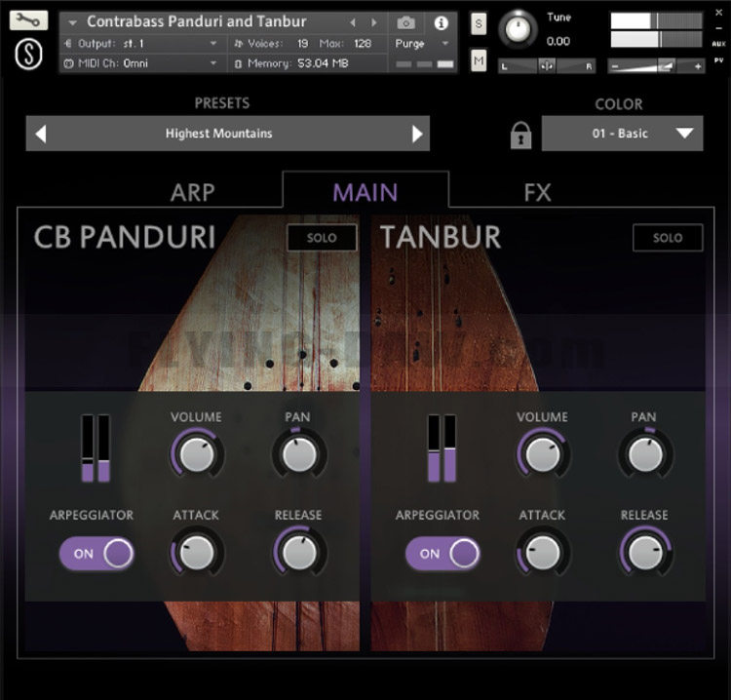This screenshot has width=731, height=700.
Task: Go to next instrument with right arrow
Action: [374, 22]
